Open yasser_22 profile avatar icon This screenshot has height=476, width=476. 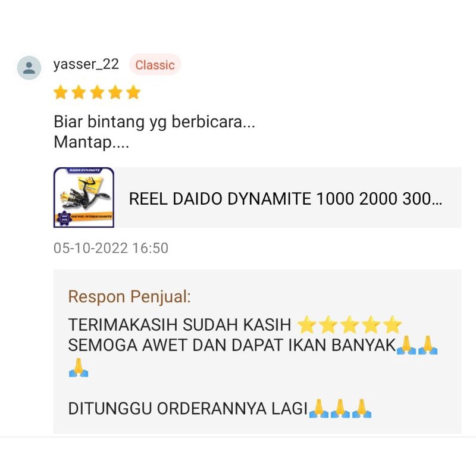coord(29,68)
